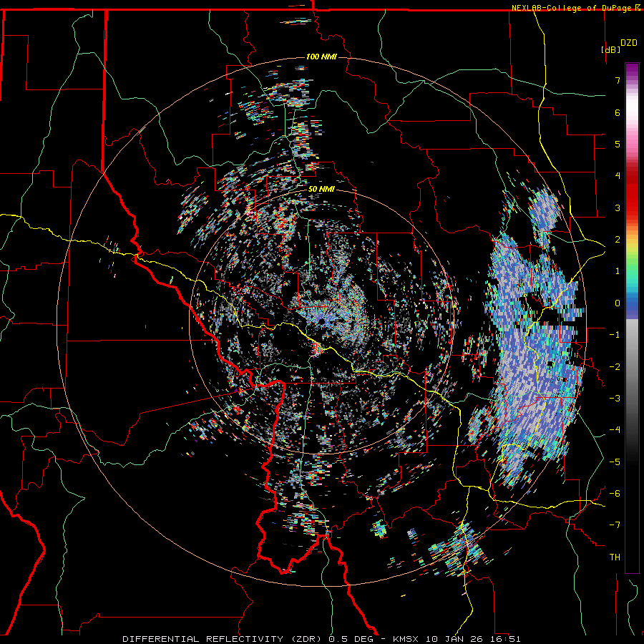Image resolution: width=644 pixels, height=644 pixels.
Task: Click the 6 value on the color scale
Action: 618,112
